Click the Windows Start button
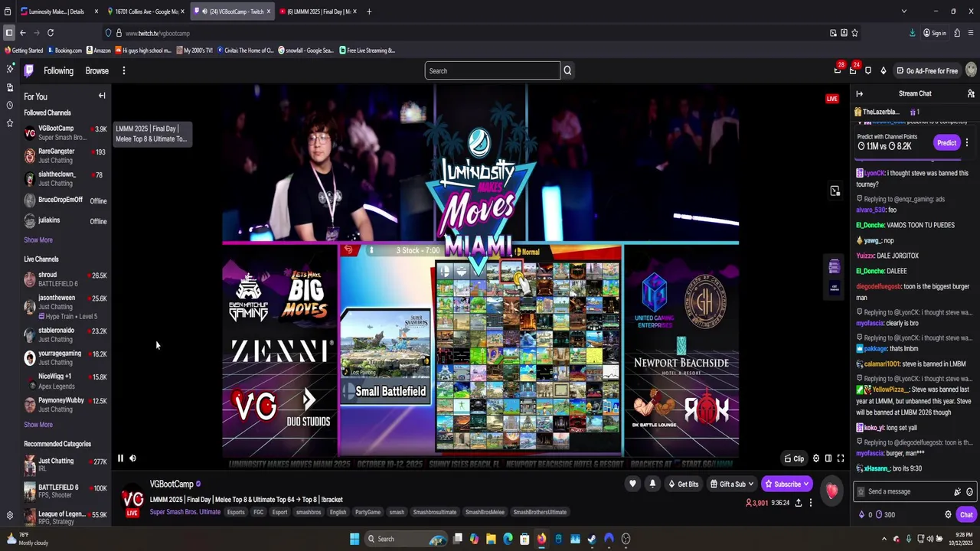The image size is (980, 551). click(354, 539)
